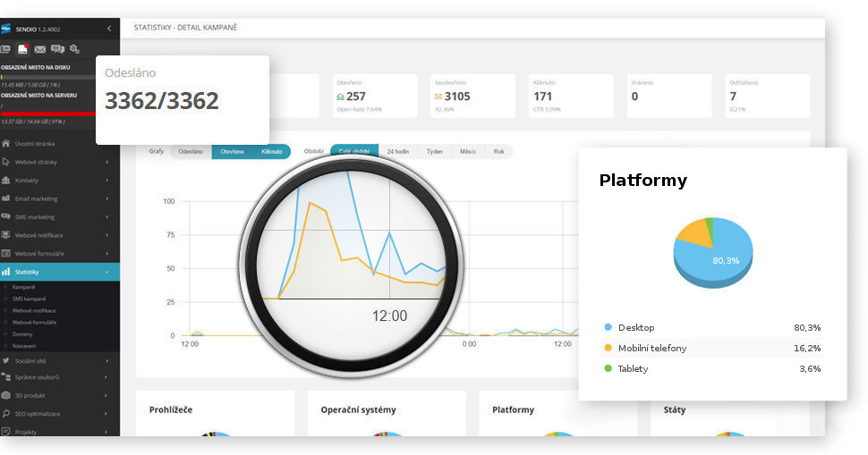The width and height of the screenshot is (868, 455).
Task: Expand the Kontakty submenu arrow
Action: (106, 181)
